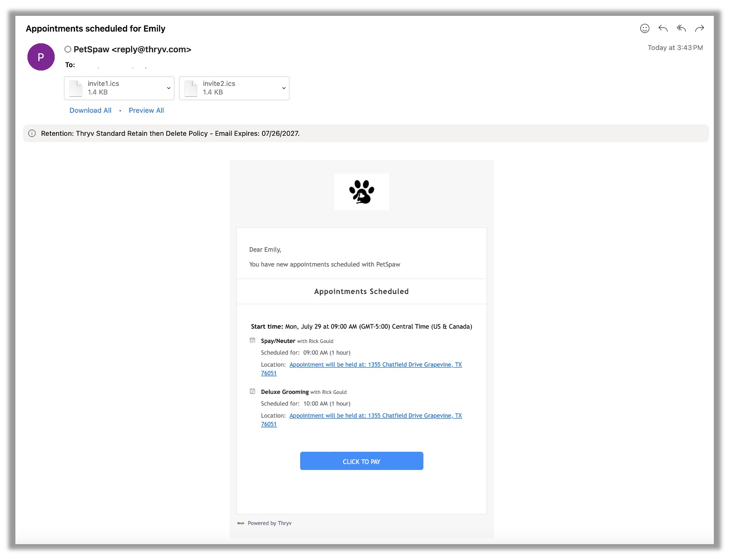Click Download All attachments link
Image resolution: width=732 pixels, height=560 pixels.
91,111
